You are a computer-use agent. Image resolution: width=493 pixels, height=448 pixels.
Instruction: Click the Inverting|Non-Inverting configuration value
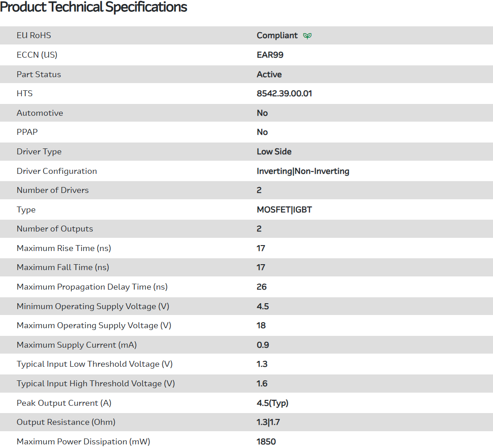pos(303,171)
